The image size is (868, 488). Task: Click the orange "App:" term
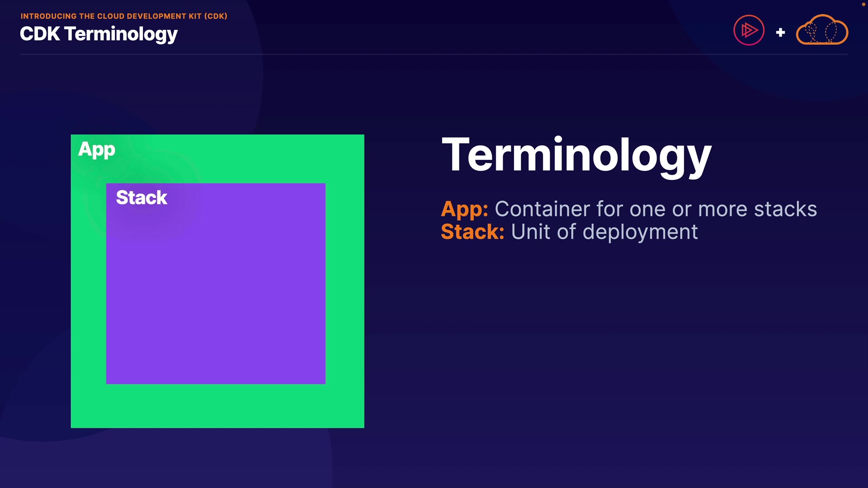coord(464,209)
